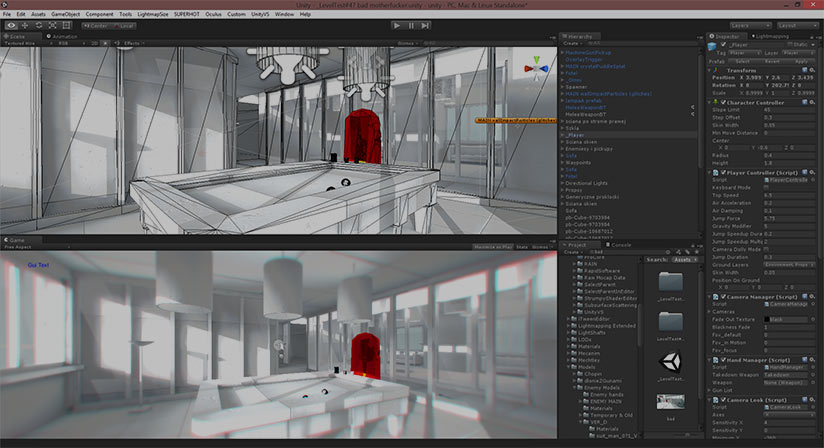Viewport: 824px width, 448px height.
Task: Click the _Player object cube icon
Action: point(713,47)
